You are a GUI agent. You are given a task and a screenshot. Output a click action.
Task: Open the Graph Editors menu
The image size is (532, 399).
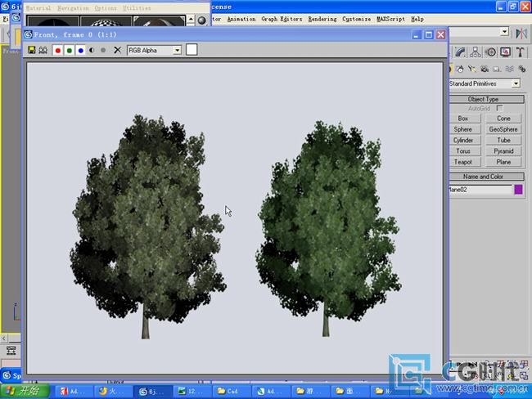pyautogui.click(x=282, y=19)
